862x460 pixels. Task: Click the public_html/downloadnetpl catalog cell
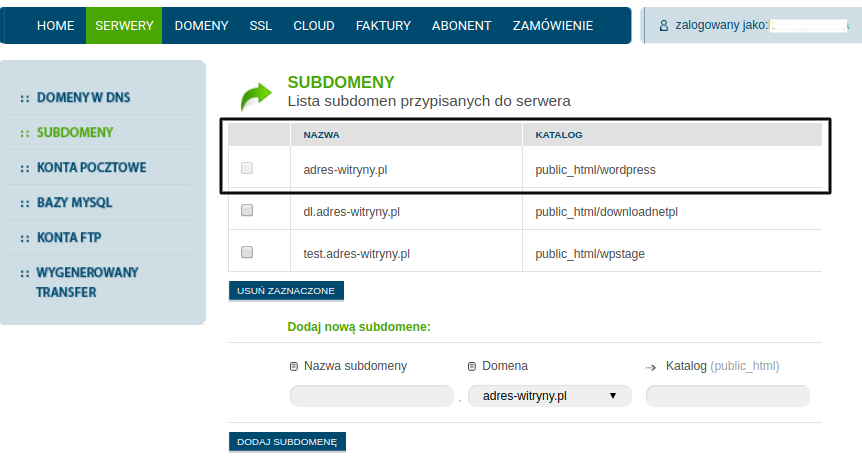pyautogui.click(x=606, y=212)
